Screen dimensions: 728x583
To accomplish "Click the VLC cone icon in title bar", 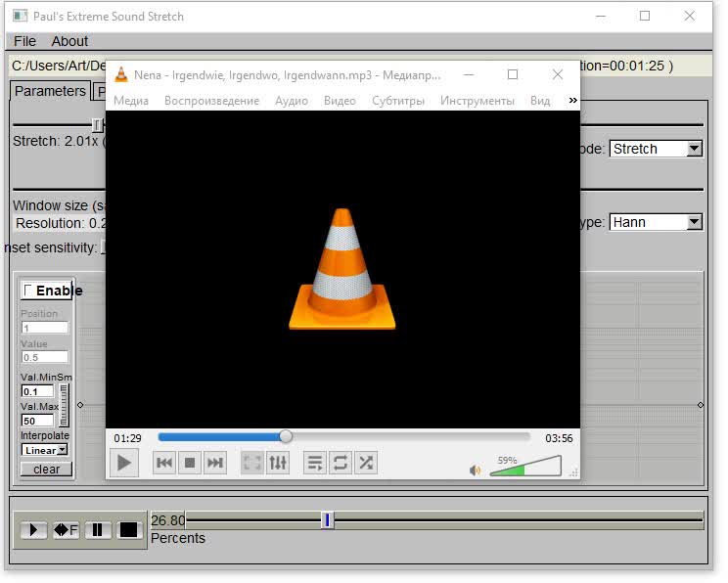I will click(121, 74).
